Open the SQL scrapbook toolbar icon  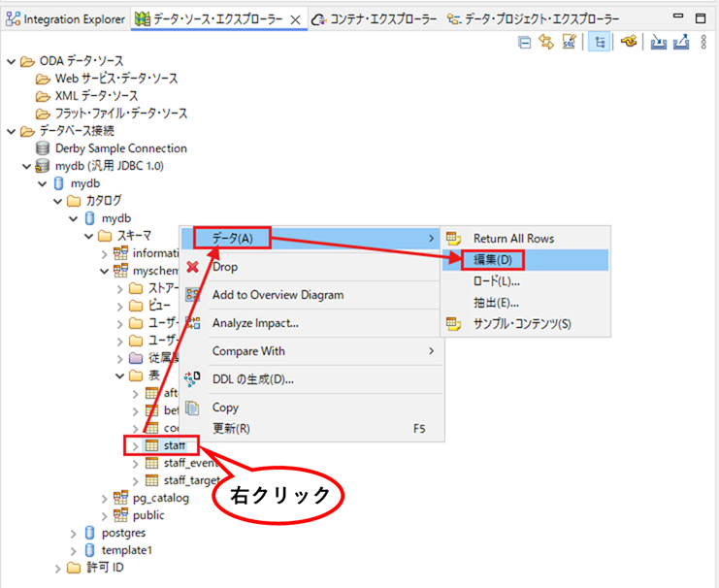[x=569, y=42]
